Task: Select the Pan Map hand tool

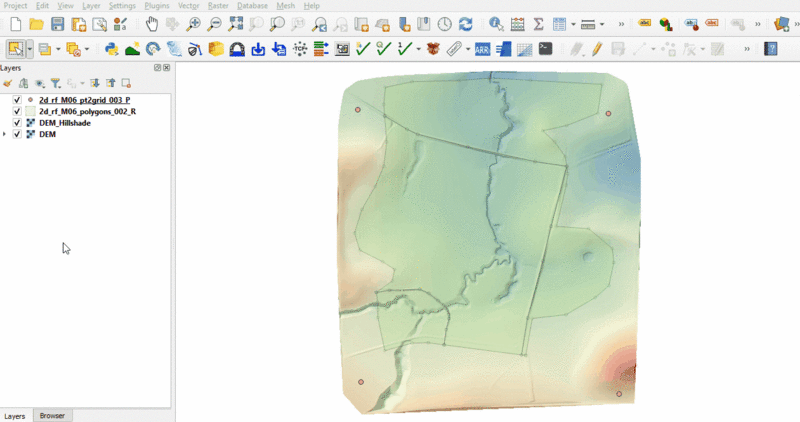Action: (x=151, y=24)
